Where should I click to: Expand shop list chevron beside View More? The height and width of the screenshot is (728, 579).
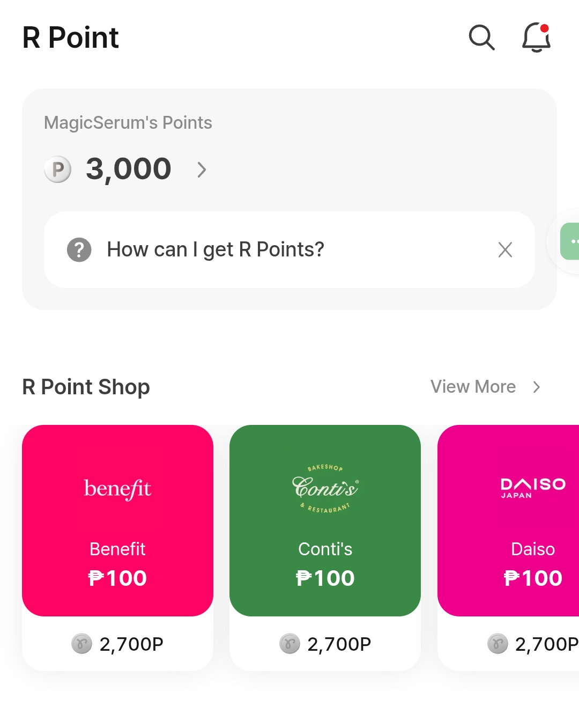click(x=537, y=387)
